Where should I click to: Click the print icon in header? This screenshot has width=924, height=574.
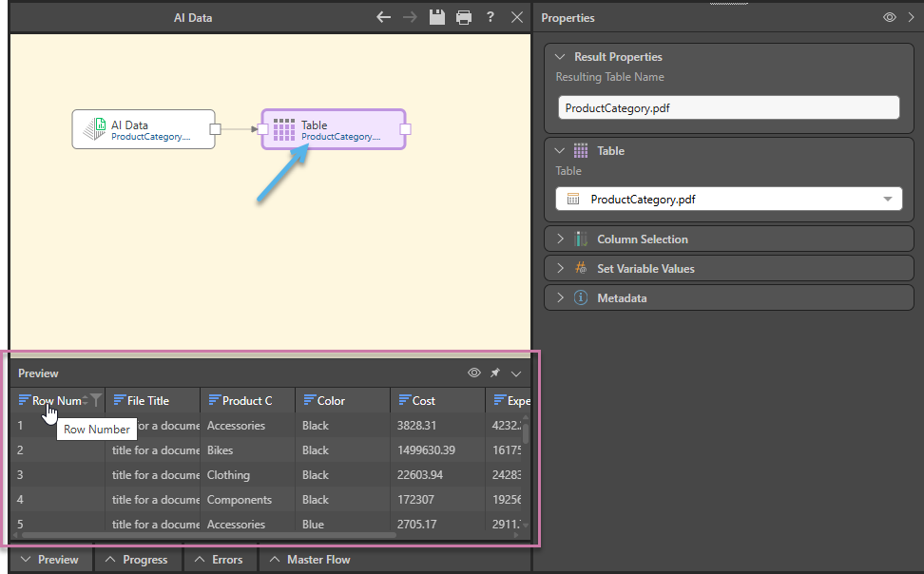pyautogui.click(x=463, y=17)
